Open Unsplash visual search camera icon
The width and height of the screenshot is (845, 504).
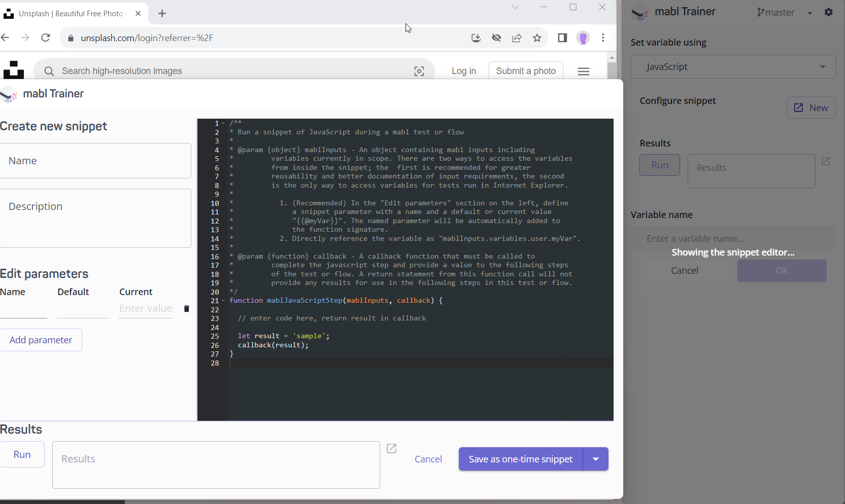coord(419,71)
